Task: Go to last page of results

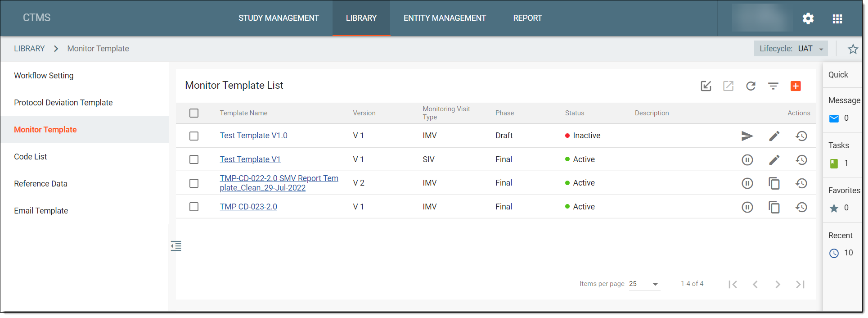Action: point(800,284)
